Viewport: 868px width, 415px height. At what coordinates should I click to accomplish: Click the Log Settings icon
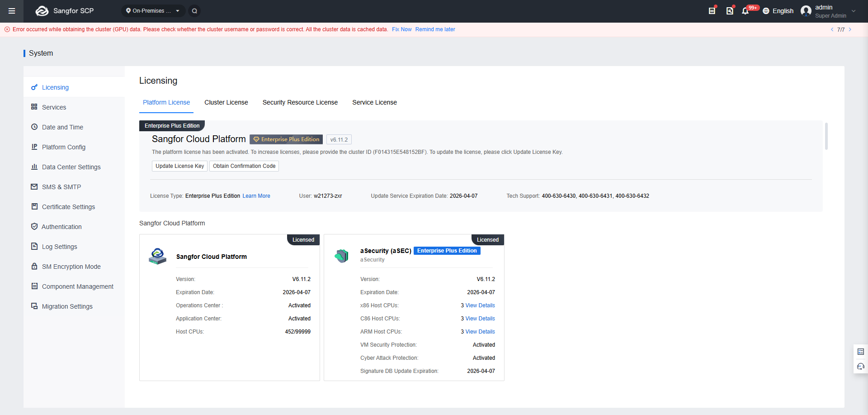(x=34, y=247)
